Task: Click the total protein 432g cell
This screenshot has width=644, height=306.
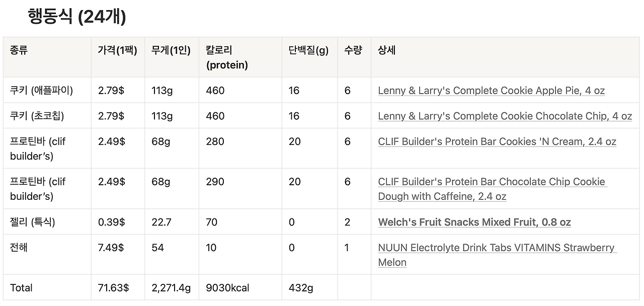Action: [x=309, y=288]
